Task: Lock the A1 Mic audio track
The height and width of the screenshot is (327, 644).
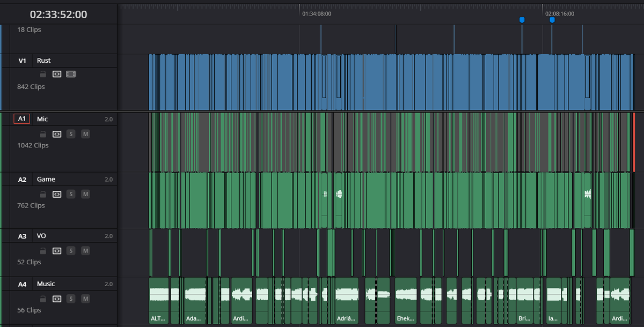Action: pos(43,133)
